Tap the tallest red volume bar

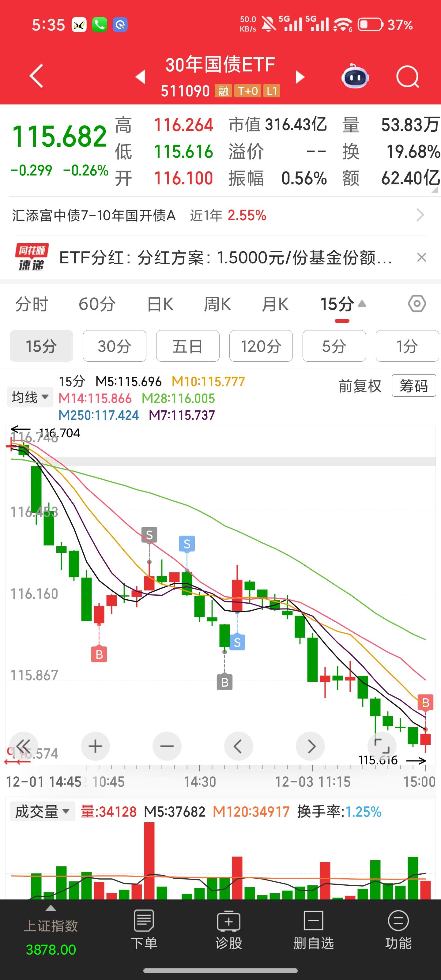[149, 861]
